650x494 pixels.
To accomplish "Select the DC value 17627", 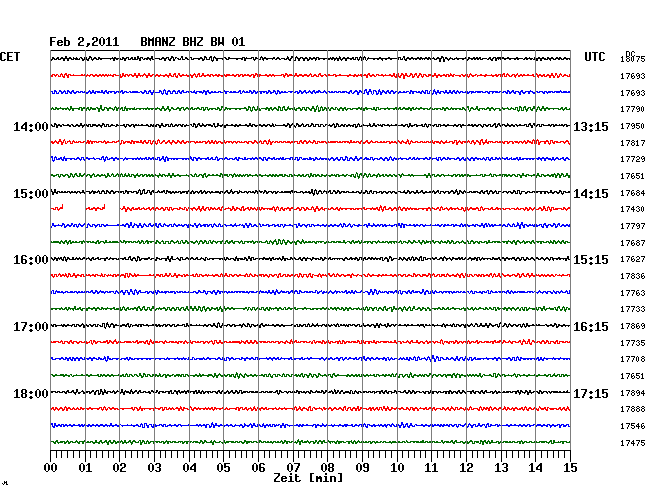I will 633,259.
